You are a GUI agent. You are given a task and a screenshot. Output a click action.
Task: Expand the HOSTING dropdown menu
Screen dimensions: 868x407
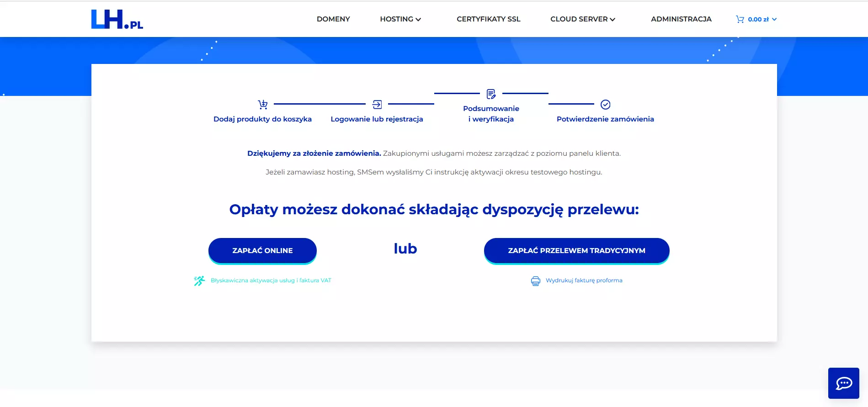point(400,19)
